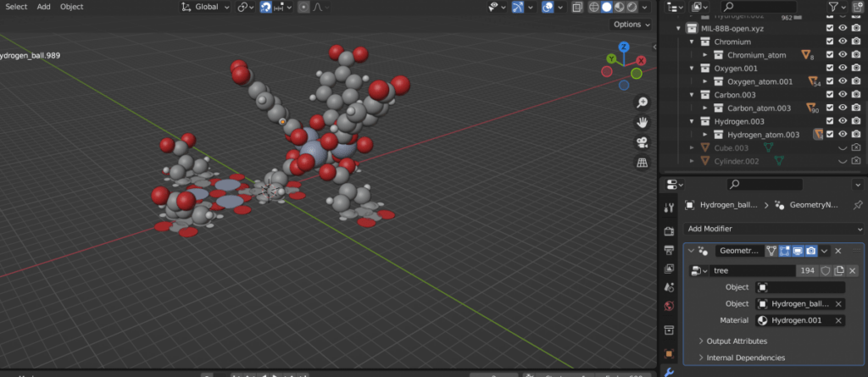This screenshot has height=377, width=868.
Task: Disable rendering for Oxygen_atom.001 camera icon
Action: coord(856,81)
